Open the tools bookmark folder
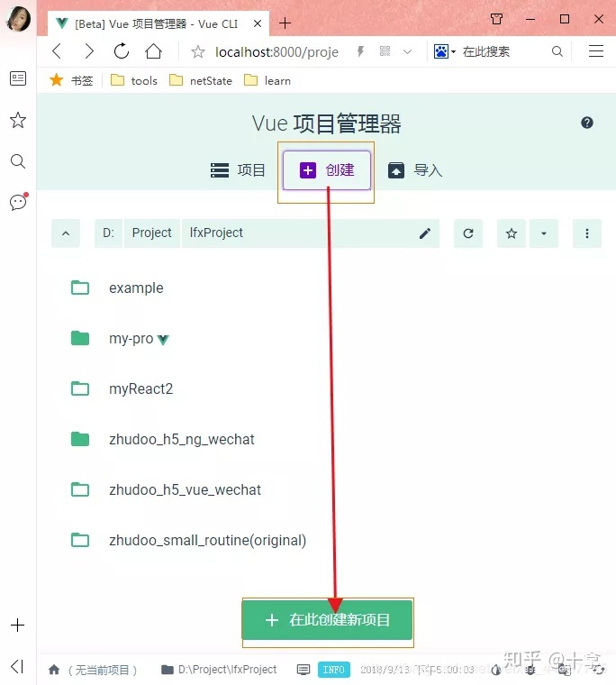This screenshot has width=616, height=685. pos(134,80)
